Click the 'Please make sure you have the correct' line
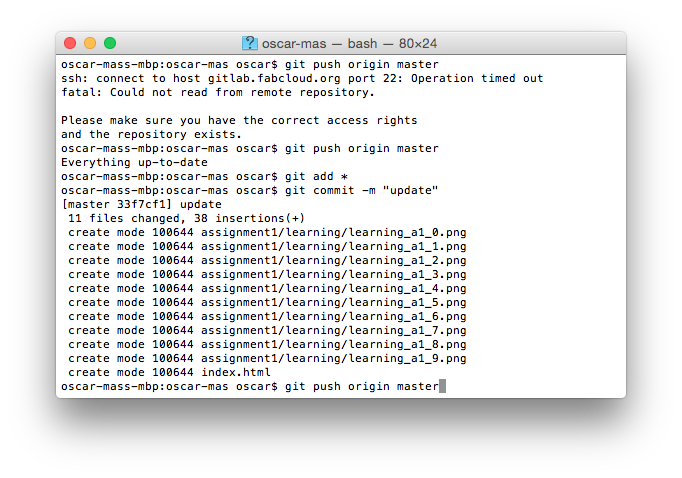This screenshot has width=682, height=478. click(239, 120)
